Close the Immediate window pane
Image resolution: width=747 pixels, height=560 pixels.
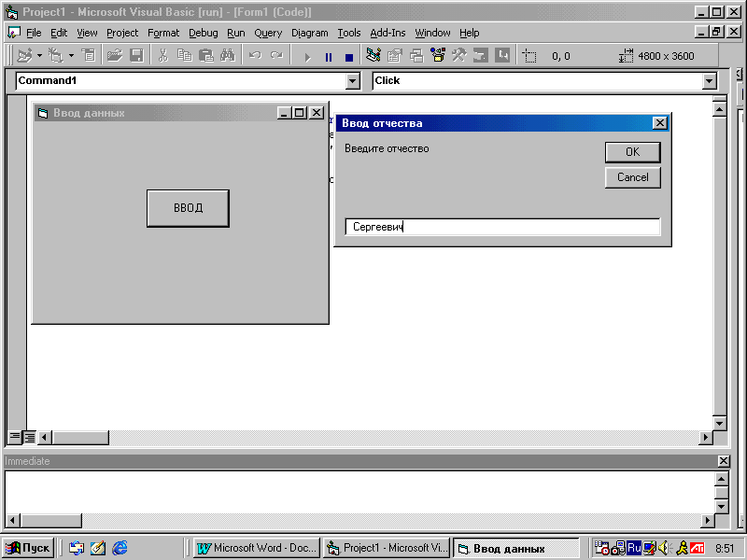(x=723, y=461)
